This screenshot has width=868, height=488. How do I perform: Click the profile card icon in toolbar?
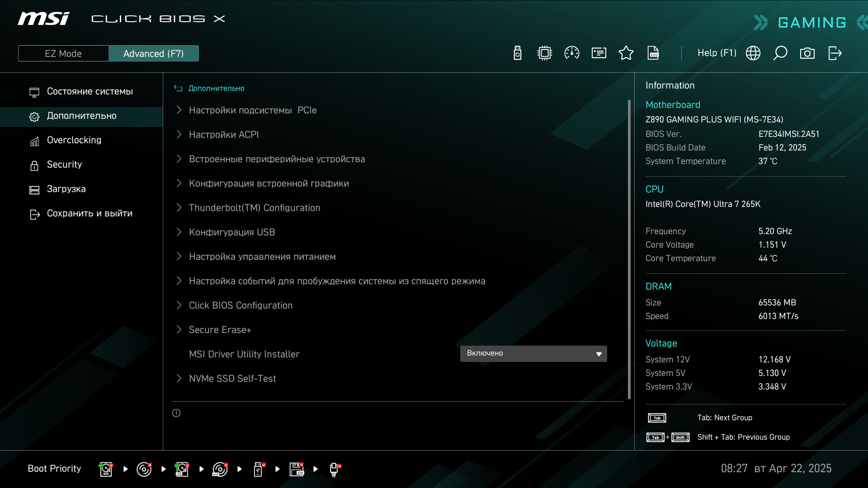pyautogui.click(x=599, y=53)
